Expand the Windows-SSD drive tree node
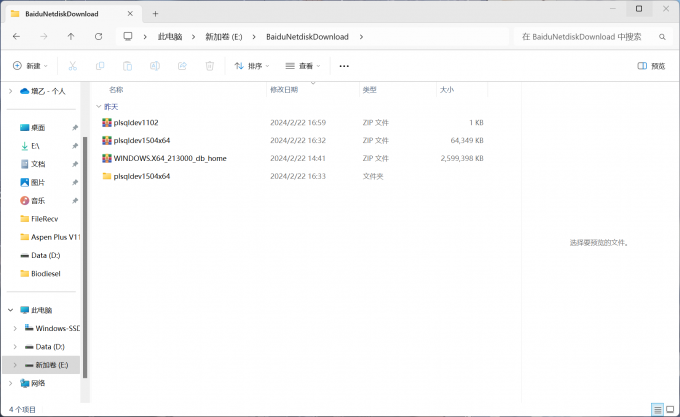Image resolution: width=680 pixels, height=417 pixels. coord(14,328)
